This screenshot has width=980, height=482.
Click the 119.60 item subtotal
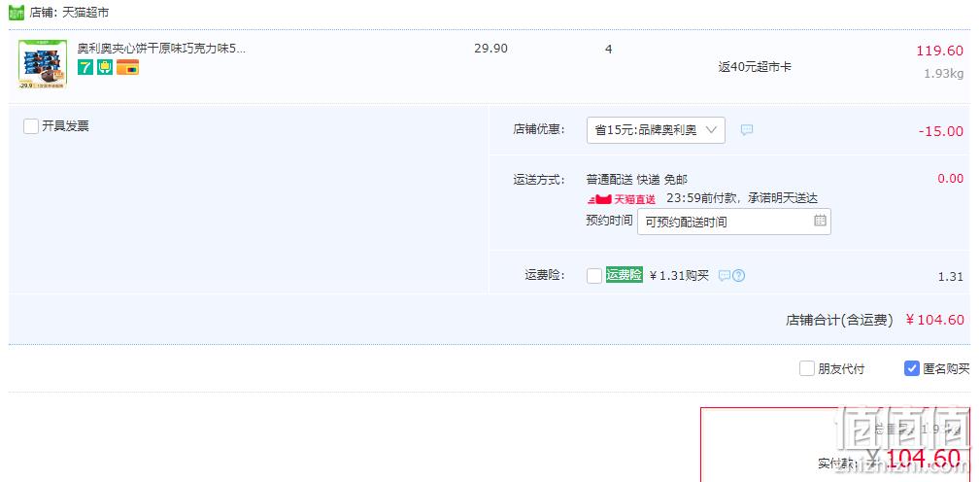pyautogui.click(x=939, y=52)
